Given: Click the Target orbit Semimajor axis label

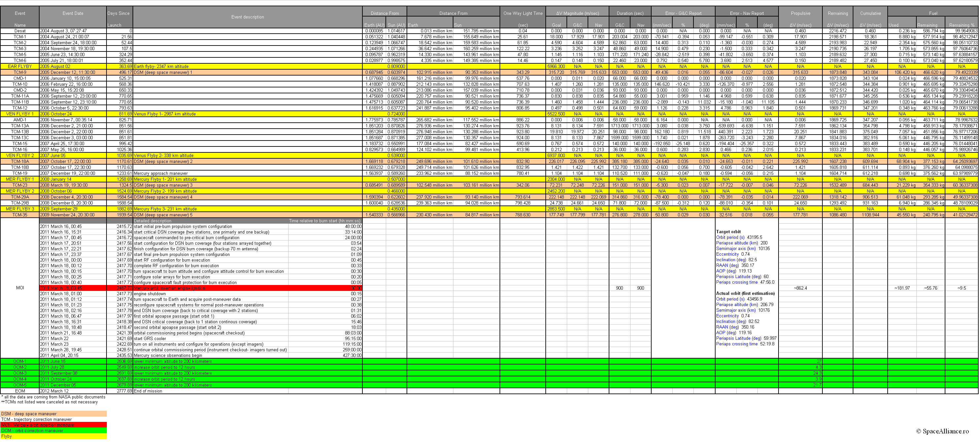Looking at the screenshot, I should coord(735,249).
